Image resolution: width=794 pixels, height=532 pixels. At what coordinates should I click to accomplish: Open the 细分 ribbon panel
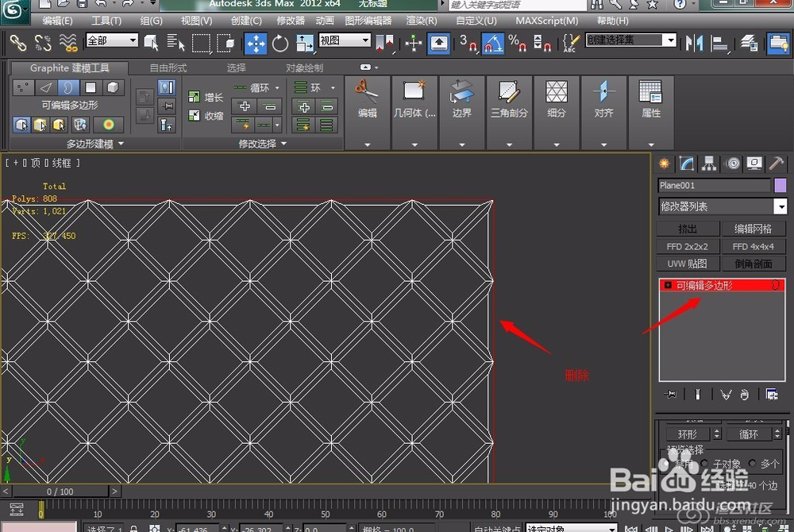click(556, 113)
